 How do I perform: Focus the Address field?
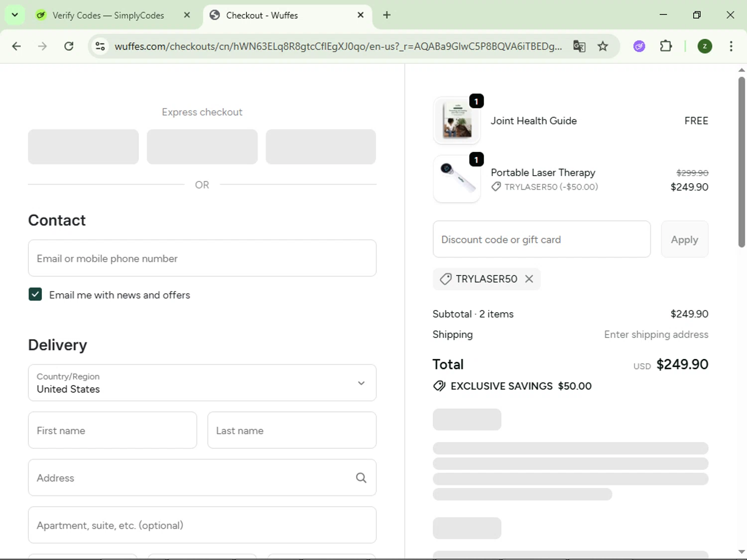coord(202,478)
